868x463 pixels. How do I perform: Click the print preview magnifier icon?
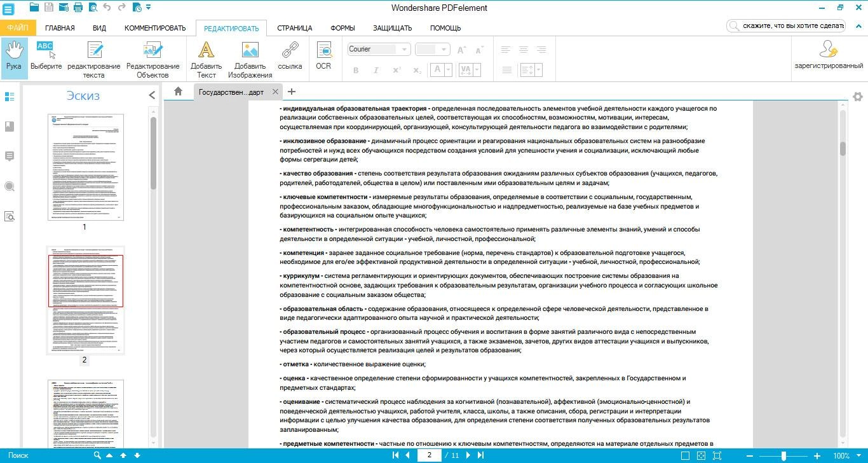(93, 8)
